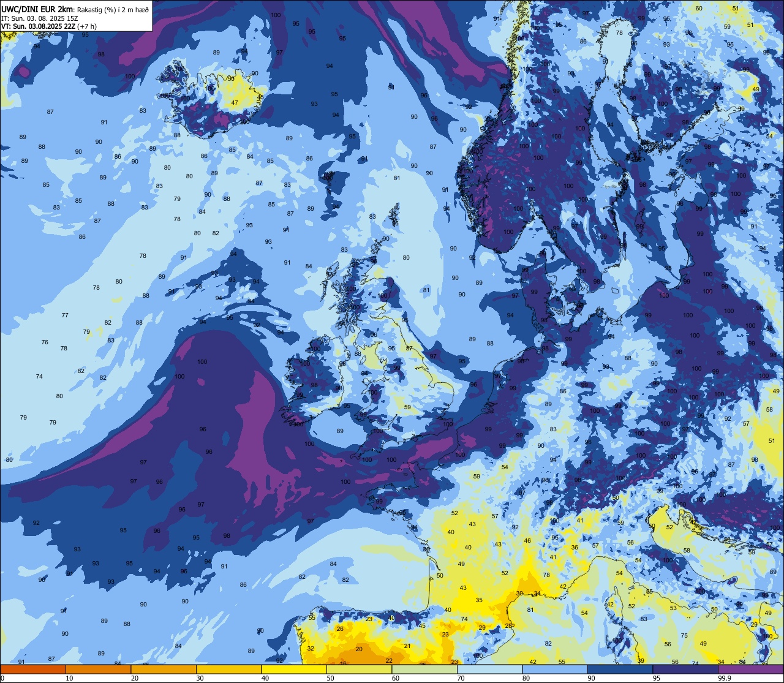
Task: Click the humidity value '76' near the left edge
Action: [x=45, y=342]
